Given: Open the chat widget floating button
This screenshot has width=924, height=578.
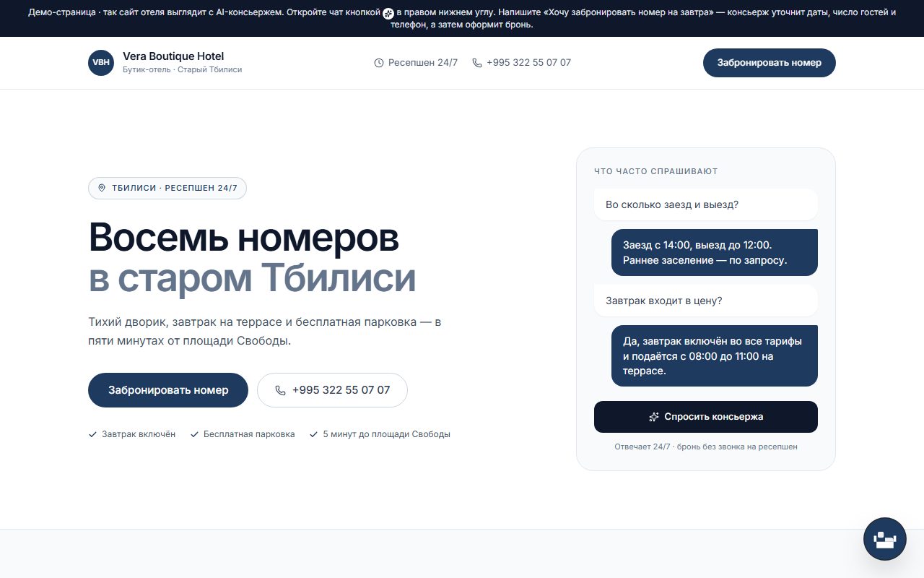Looking at the screenshot, I should (885, 539).
